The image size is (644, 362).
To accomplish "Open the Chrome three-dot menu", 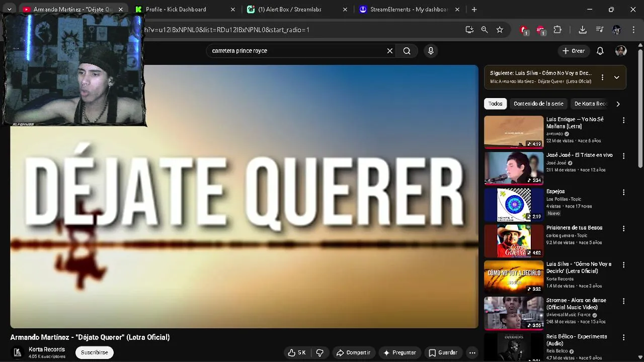I will (633, 30).
